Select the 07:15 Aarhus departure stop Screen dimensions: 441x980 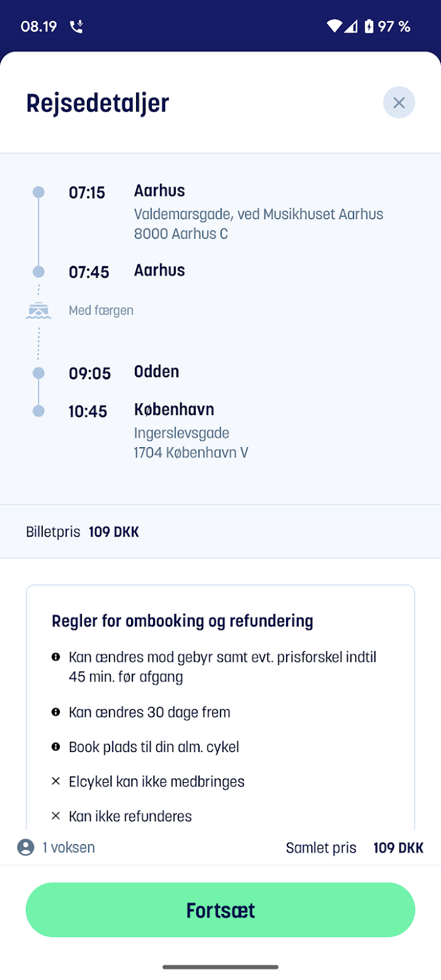tap(226, 212)
